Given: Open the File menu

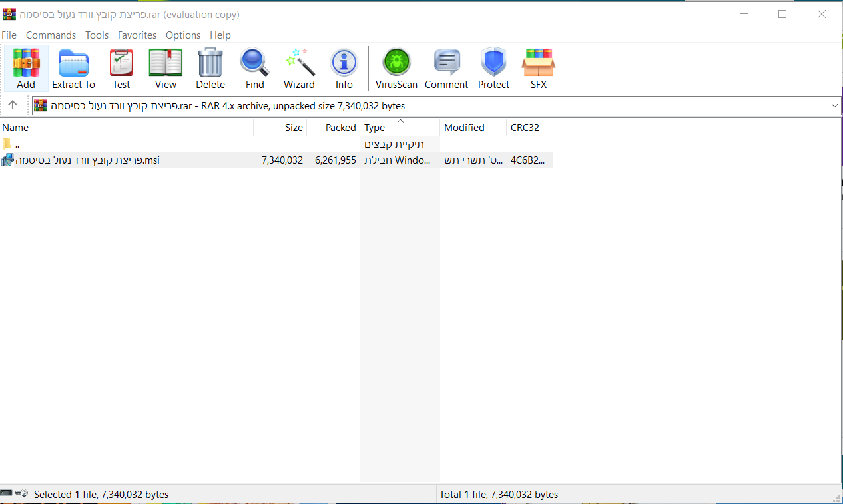Looking at the screenshot, I should pyautogui.click(x=9, y=35).
